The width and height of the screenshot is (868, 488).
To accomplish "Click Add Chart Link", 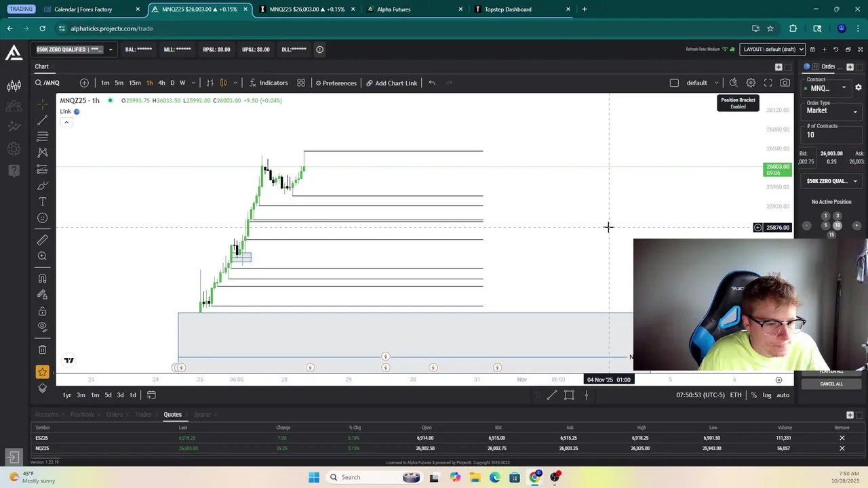I will pos(392,83).
